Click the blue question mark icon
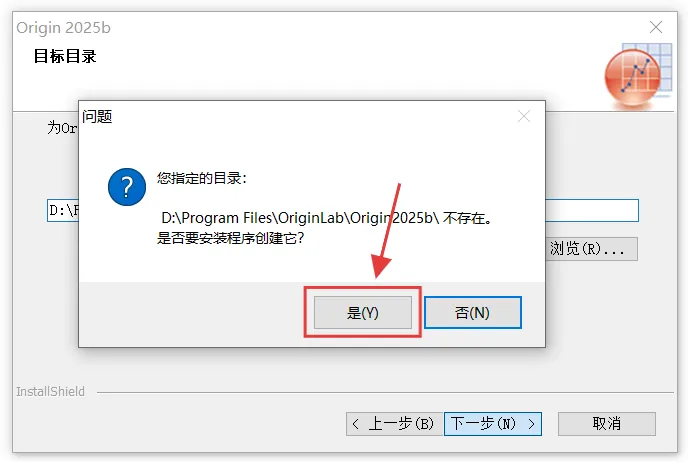The image size is (688, 462). [127, 187]
